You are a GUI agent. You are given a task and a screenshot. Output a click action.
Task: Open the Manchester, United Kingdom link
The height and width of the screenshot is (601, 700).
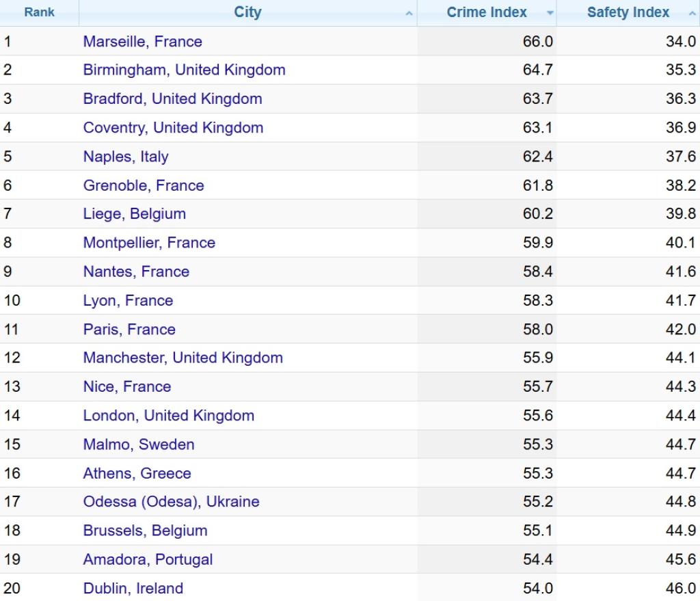pos(183,358)
